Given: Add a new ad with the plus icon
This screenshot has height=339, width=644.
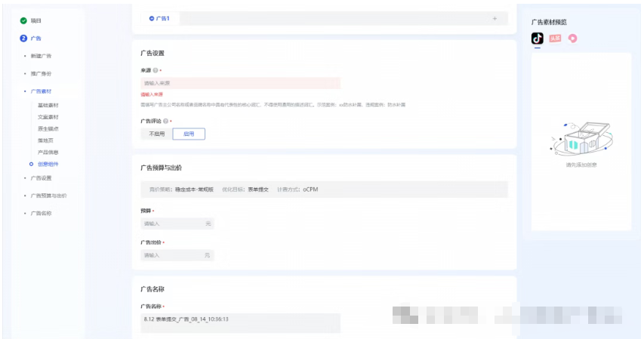Looking at the screenshot, I should pos(495,18).
